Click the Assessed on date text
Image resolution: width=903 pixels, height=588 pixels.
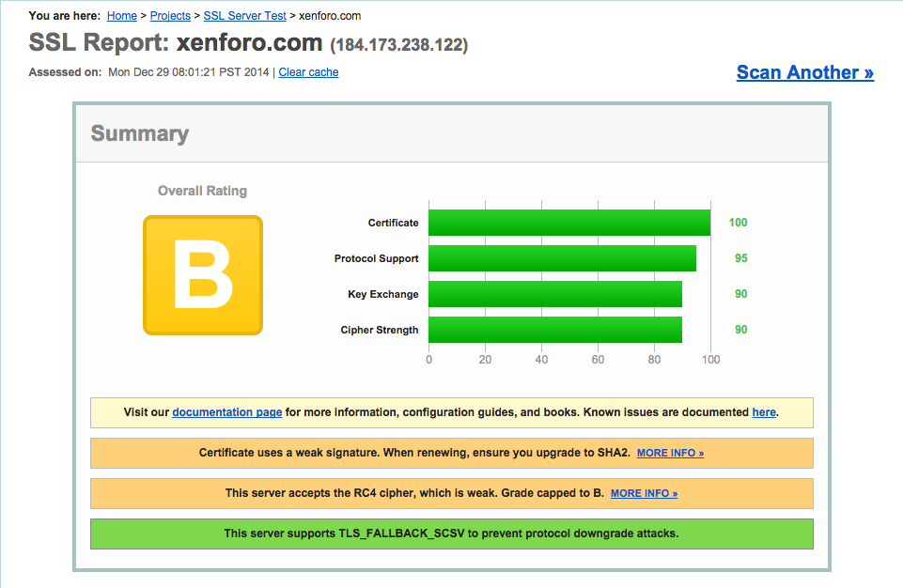(189, 72)
